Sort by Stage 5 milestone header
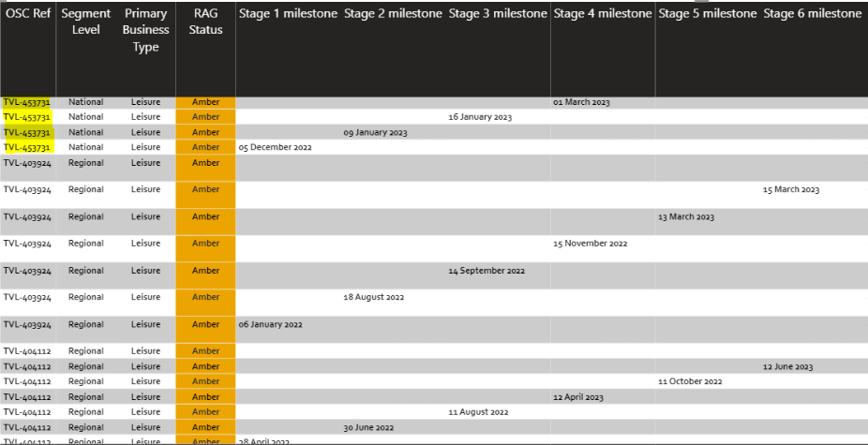This screenshot has height=445, width=868. pos(708,14)
